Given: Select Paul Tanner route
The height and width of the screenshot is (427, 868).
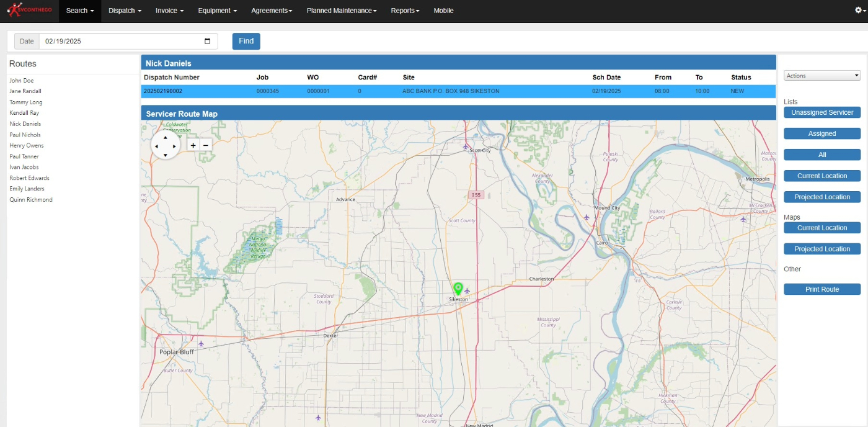Looking at the screenshot, I should [x=24, y=156].
